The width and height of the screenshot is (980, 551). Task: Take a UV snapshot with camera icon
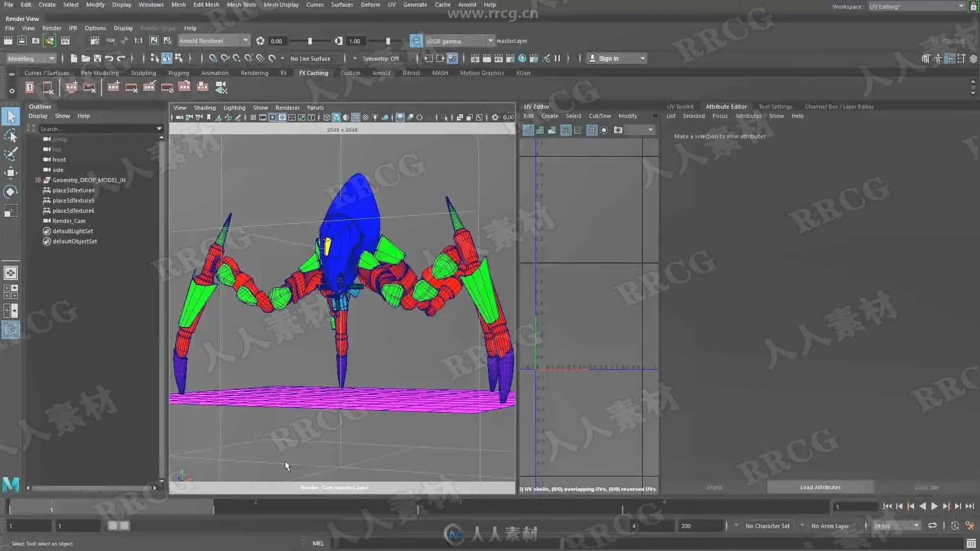[618, 130]
